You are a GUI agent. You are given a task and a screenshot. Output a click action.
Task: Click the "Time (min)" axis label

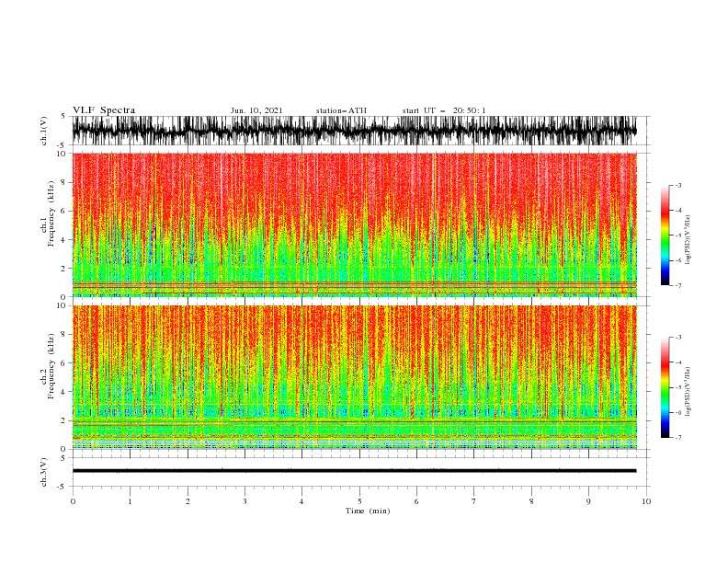[x=368, y=511]
